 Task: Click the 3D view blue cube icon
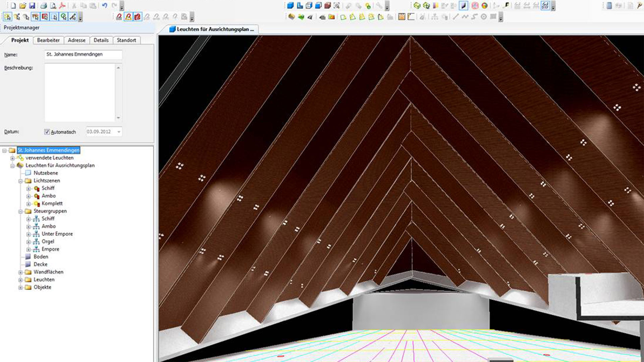coord(290,5)
